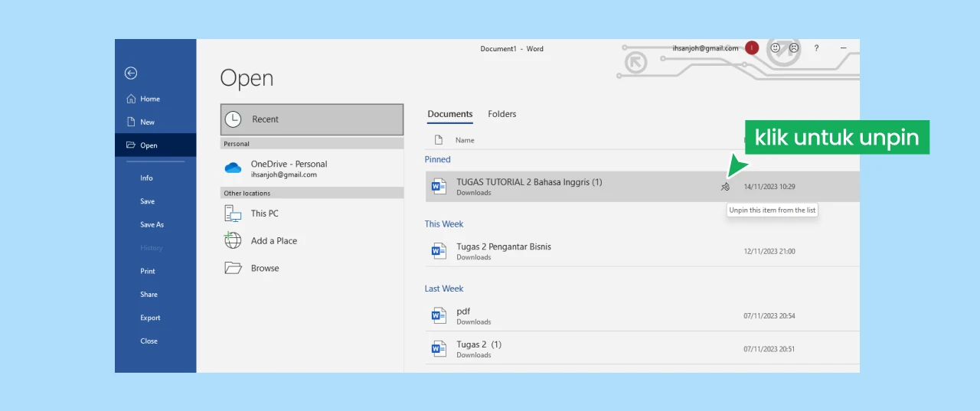This screenshot has height=411, width=980.
Task: Choose Add a Place
Action: (312, 240)
